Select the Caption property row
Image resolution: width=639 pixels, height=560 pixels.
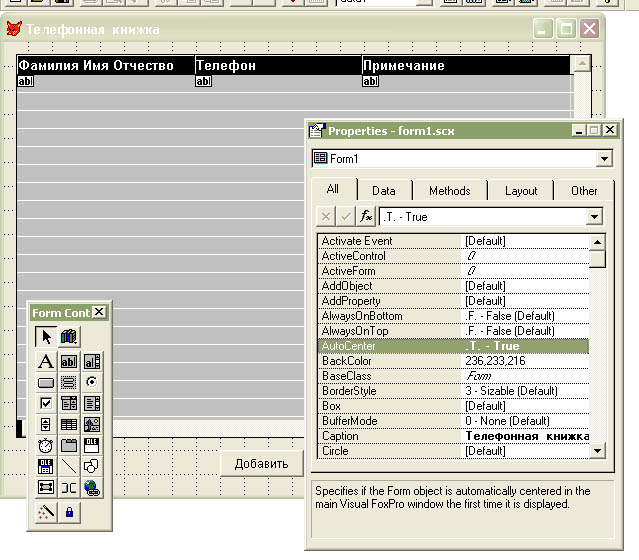(453, 436)
